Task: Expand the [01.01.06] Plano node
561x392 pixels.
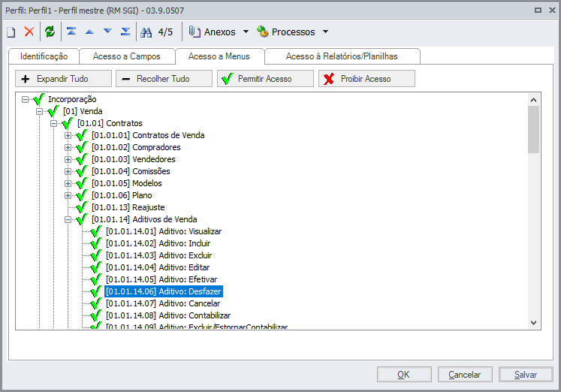Action: tap(68, 195)
